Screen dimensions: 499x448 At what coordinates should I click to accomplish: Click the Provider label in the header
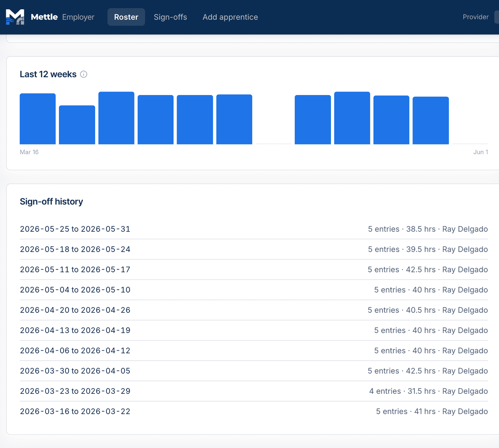pos(476,17)
